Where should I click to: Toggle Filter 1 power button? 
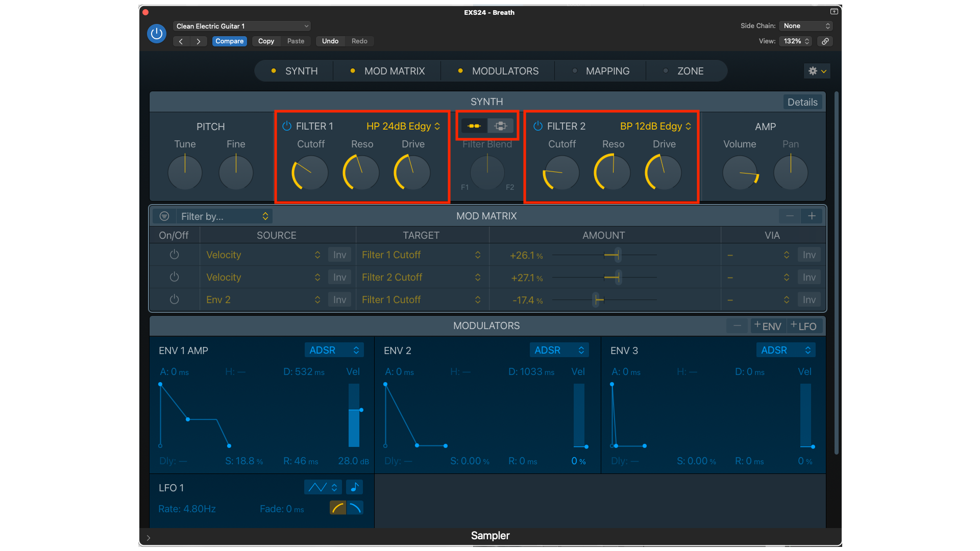287,126
